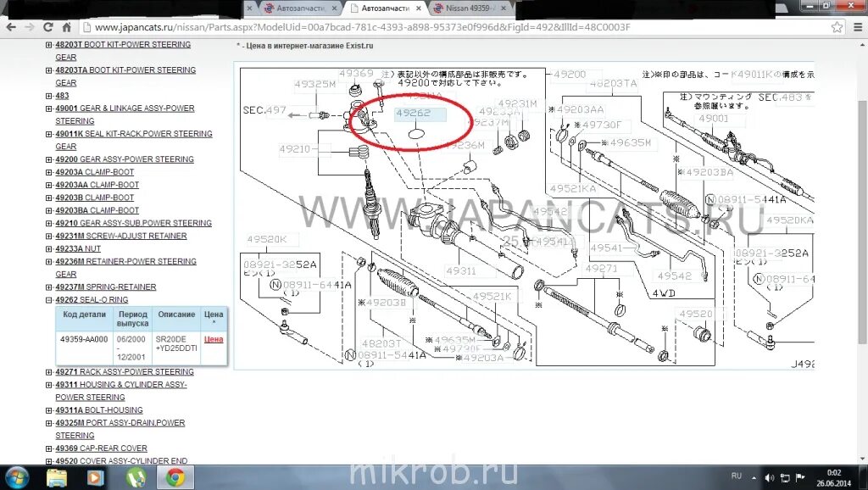
Task: Open the network tray icon
Action: [785, 477]
